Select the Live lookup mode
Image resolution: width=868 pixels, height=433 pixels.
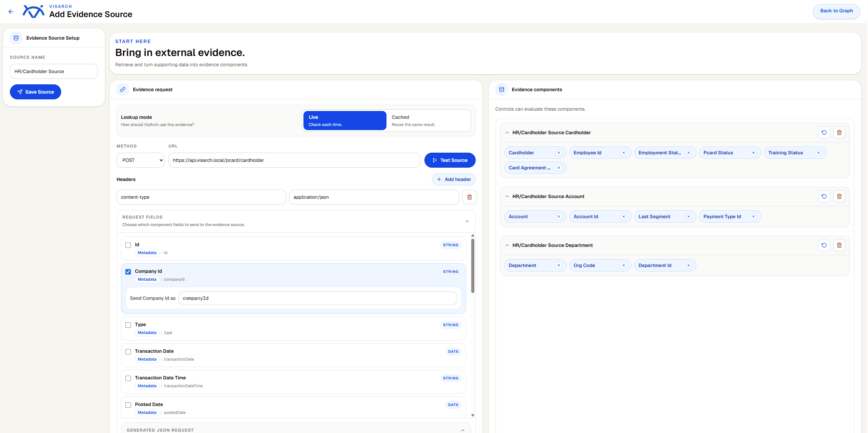tap(345, 121)
